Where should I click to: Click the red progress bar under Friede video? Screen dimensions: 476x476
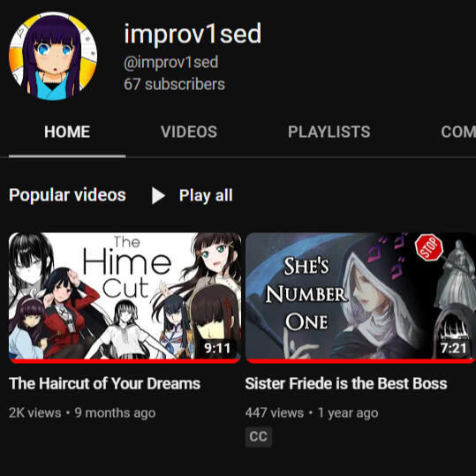click(360, 361)
